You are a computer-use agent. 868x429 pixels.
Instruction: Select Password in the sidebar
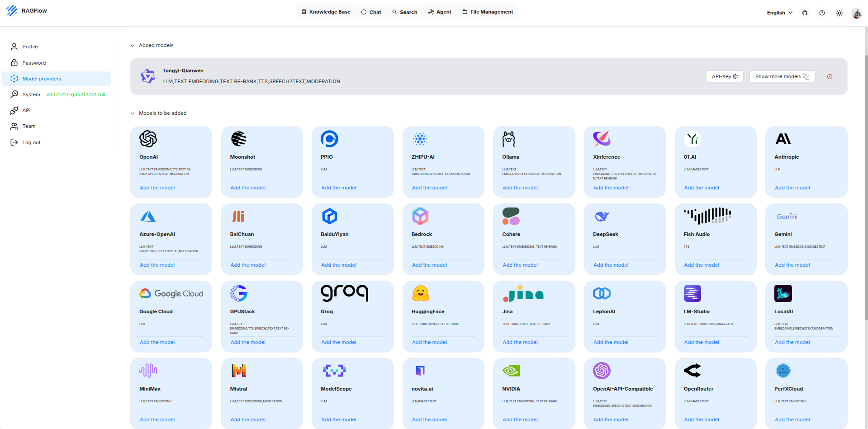(x=56, y=63)
